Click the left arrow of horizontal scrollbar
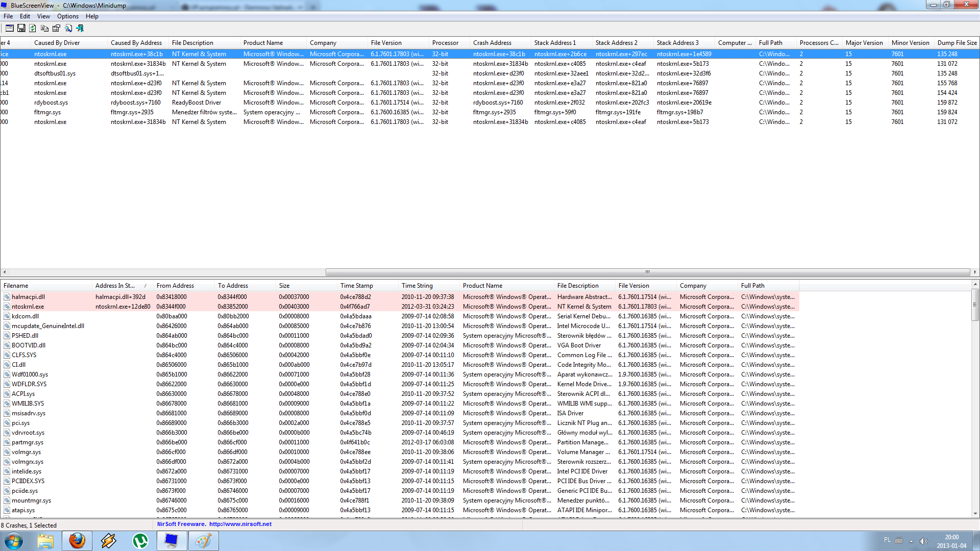 [4, 272]
